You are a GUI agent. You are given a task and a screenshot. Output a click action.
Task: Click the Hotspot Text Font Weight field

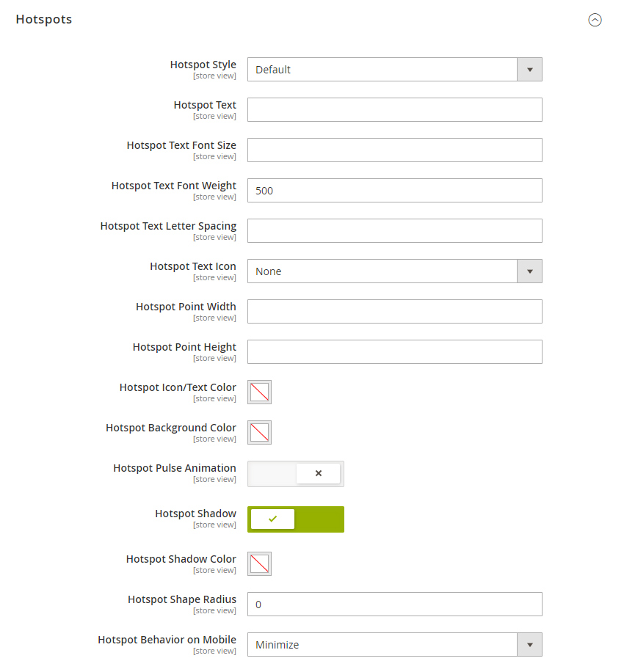(394, 190)
